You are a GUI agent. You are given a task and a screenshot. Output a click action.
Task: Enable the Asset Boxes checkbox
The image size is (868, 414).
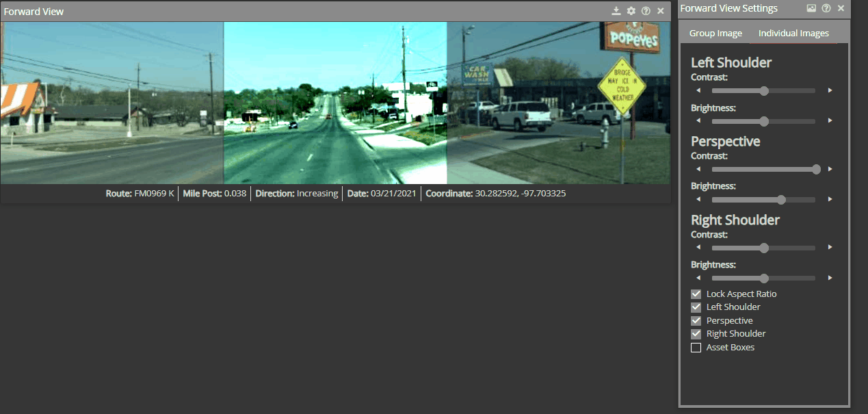pos(696,348)
